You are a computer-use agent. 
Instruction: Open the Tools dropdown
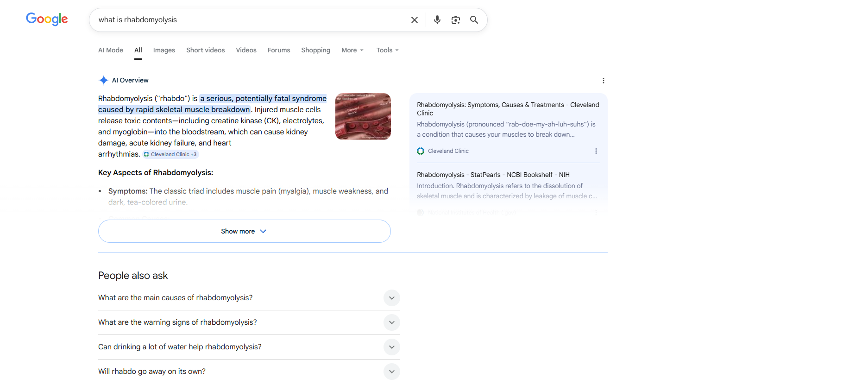(x=387, y=50)
